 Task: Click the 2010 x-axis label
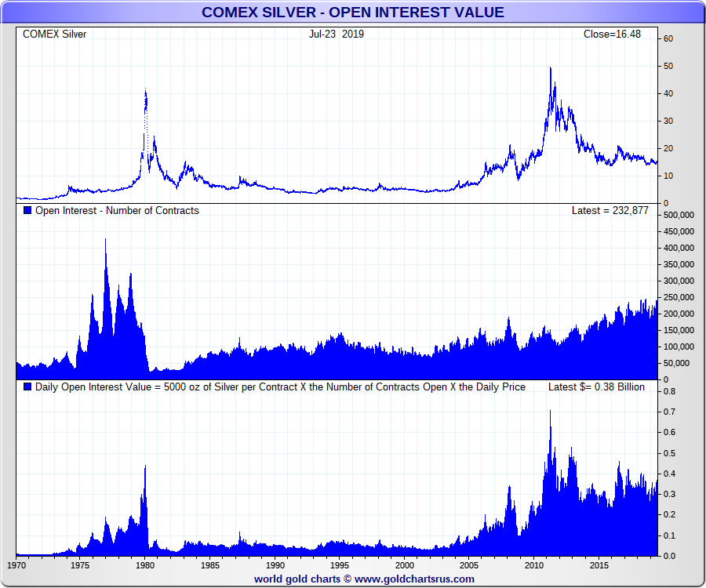click(x=534, y=565)
